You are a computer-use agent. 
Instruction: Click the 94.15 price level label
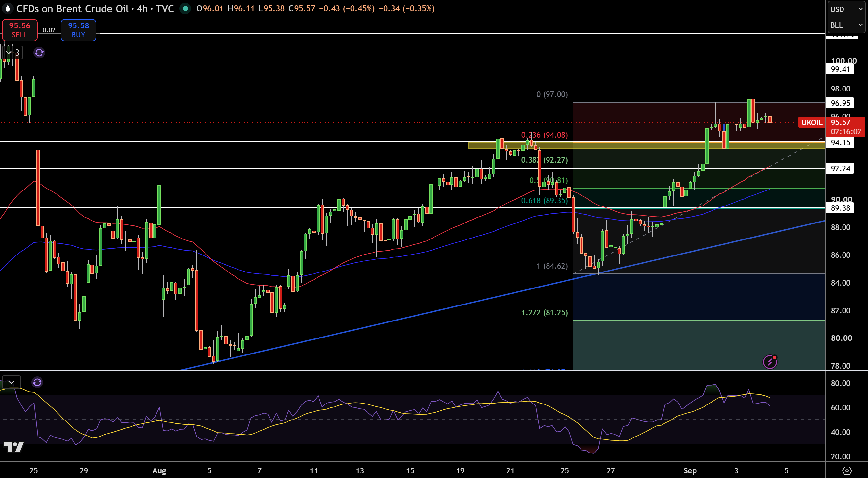(x=840, y=142)
